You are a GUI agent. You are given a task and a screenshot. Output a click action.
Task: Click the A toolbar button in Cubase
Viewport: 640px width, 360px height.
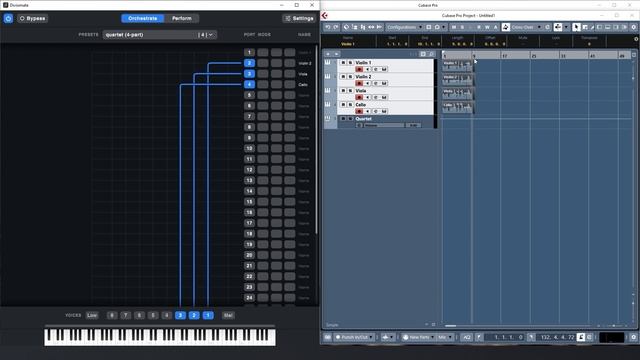coord(496,27)
